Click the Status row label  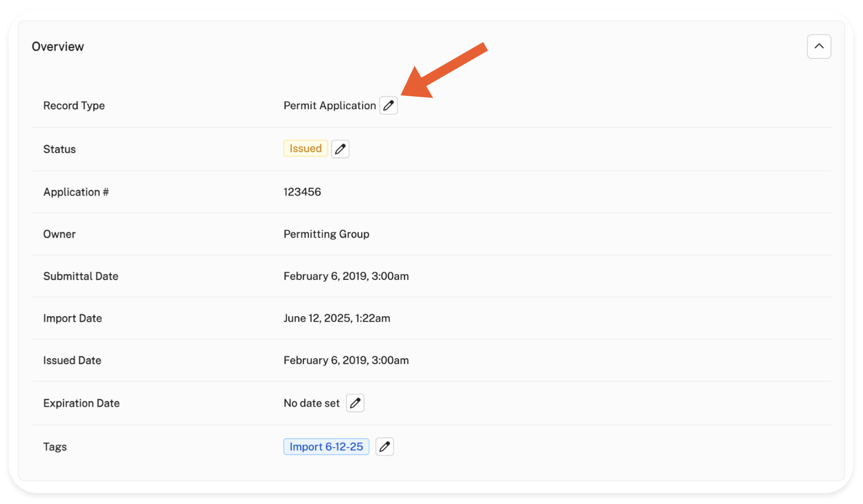click(x=59, y=149)
